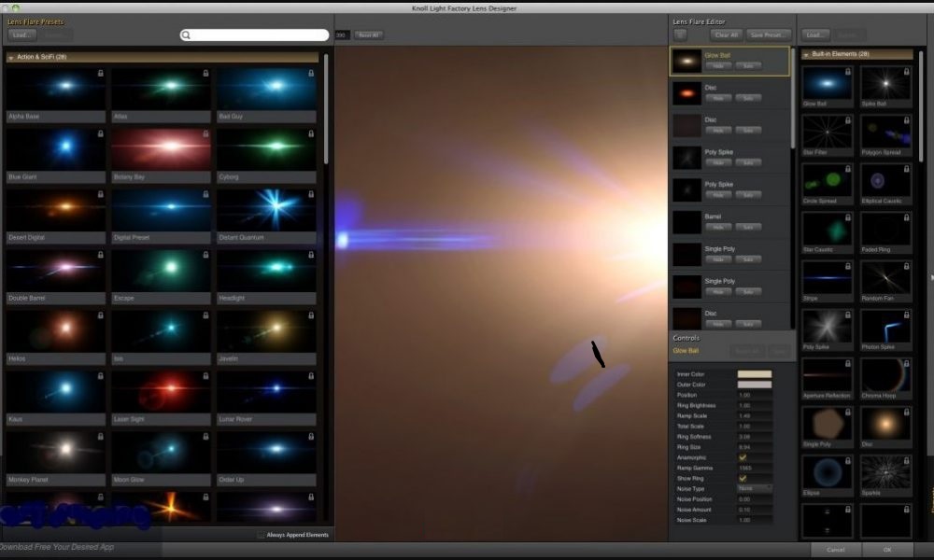Select the Helios preset thumbnail

click(56, 330)
